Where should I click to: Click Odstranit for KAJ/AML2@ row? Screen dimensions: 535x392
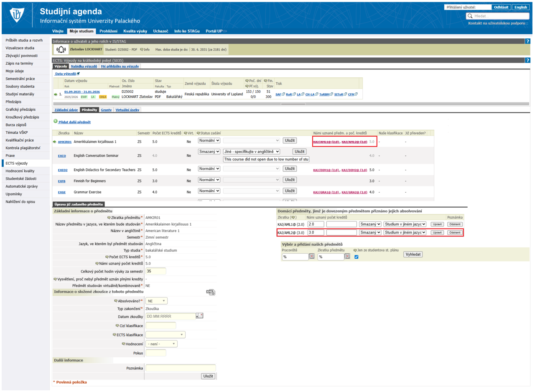tap(455, 232)
